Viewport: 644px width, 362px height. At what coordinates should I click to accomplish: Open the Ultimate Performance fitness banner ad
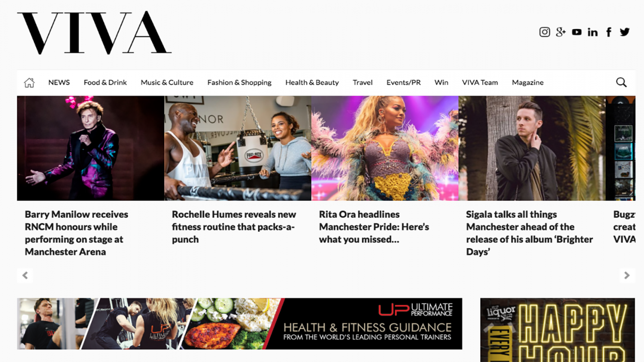pyautogui.click(x=240, y=323)
